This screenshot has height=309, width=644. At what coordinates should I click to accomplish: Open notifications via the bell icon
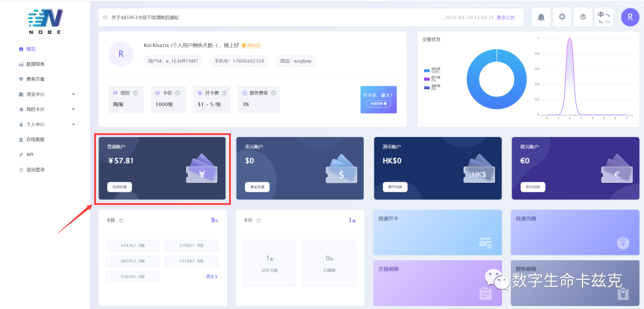(541, 17)
